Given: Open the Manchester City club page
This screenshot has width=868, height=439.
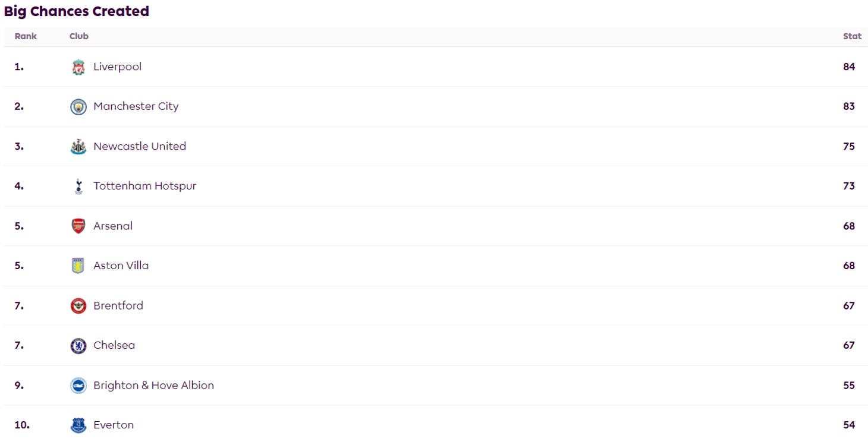Looking at the screenshot, I should point(136,106).
